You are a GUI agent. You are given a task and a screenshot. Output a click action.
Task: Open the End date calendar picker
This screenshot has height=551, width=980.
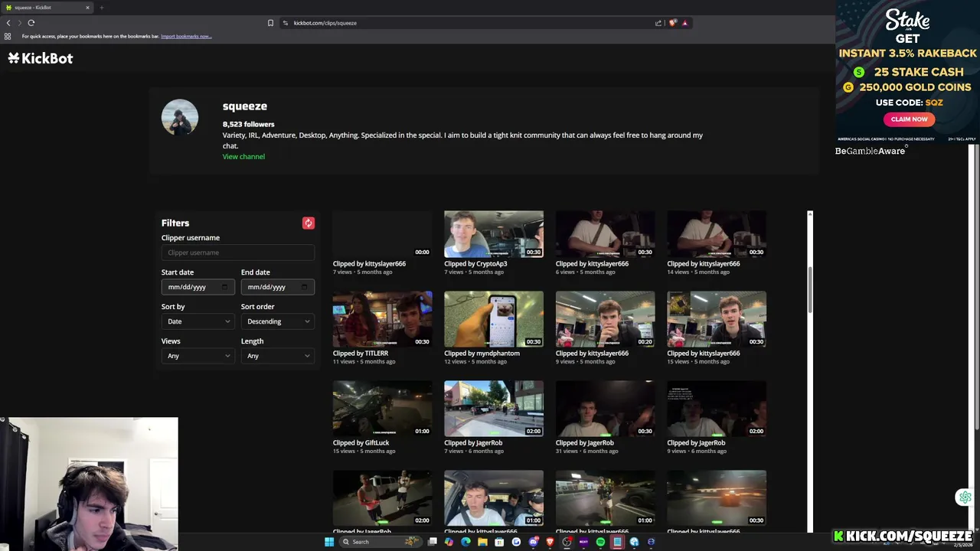point(304,287)
